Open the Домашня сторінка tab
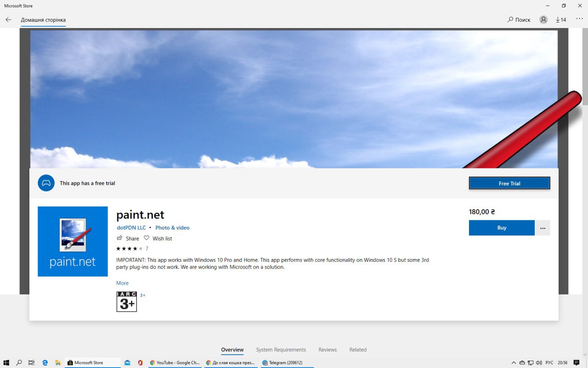The width and height of the screenshot is (588, 368). click(x=43, y=20)
